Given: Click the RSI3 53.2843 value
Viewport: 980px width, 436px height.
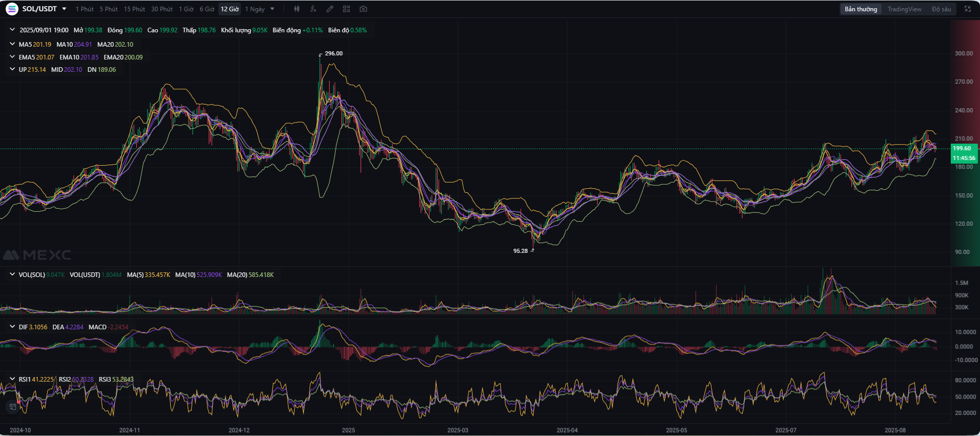Looking at the screenshot, I should coord(116,380).
